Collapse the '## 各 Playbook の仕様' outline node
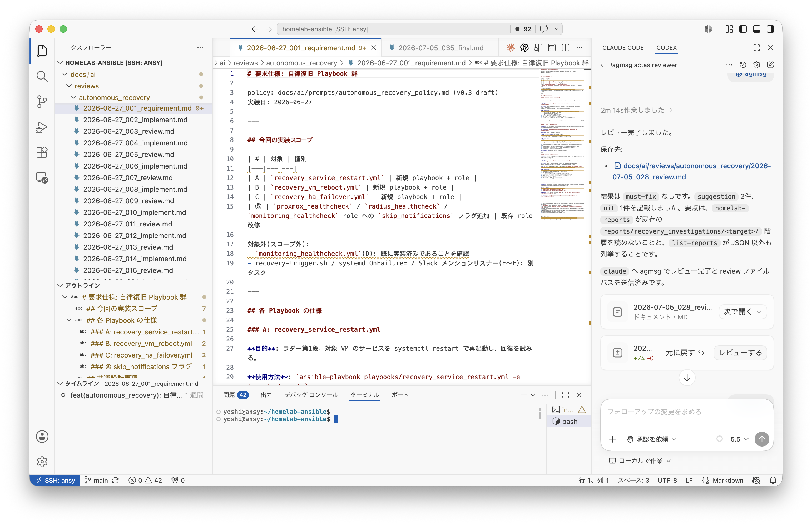This screenshot has height=525, width=812. (69, 320)
